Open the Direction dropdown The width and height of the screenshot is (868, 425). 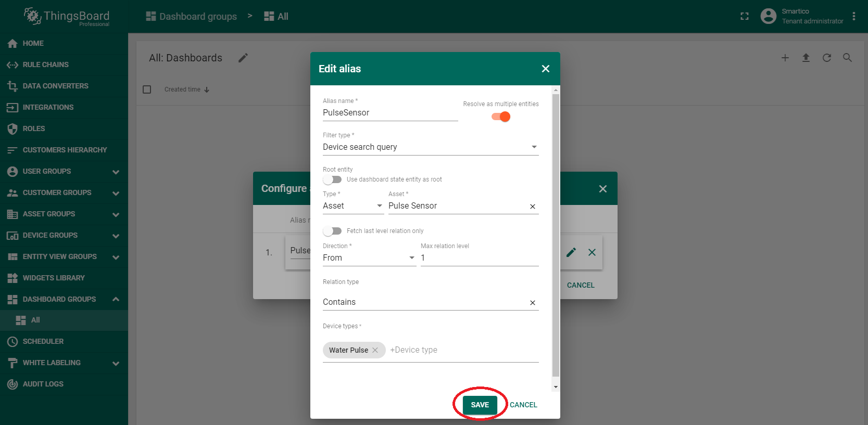tap(369, 258)
